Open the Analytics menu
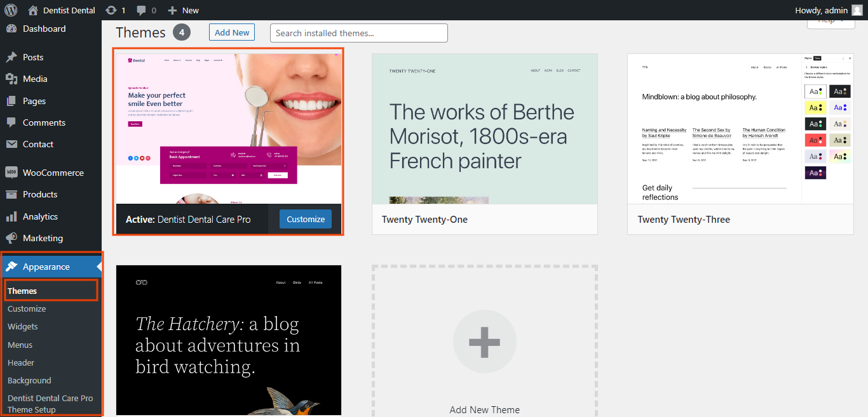 40,216
